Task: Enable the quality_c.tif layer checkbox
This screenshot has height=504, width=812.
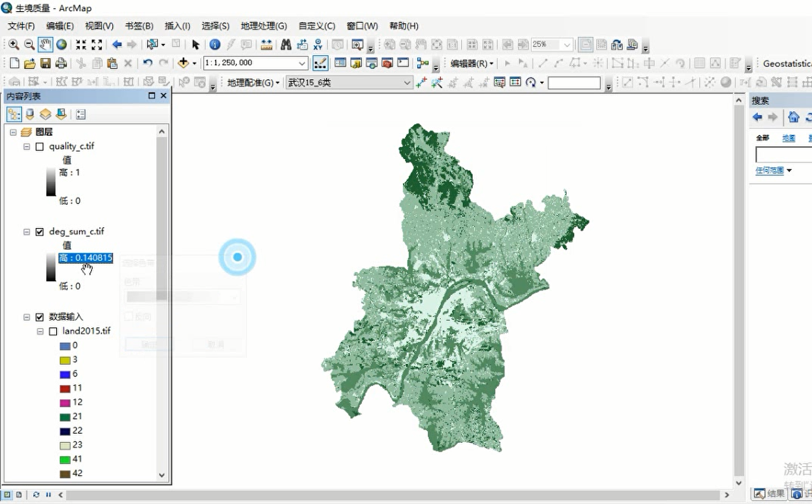Action: (39, 147)
